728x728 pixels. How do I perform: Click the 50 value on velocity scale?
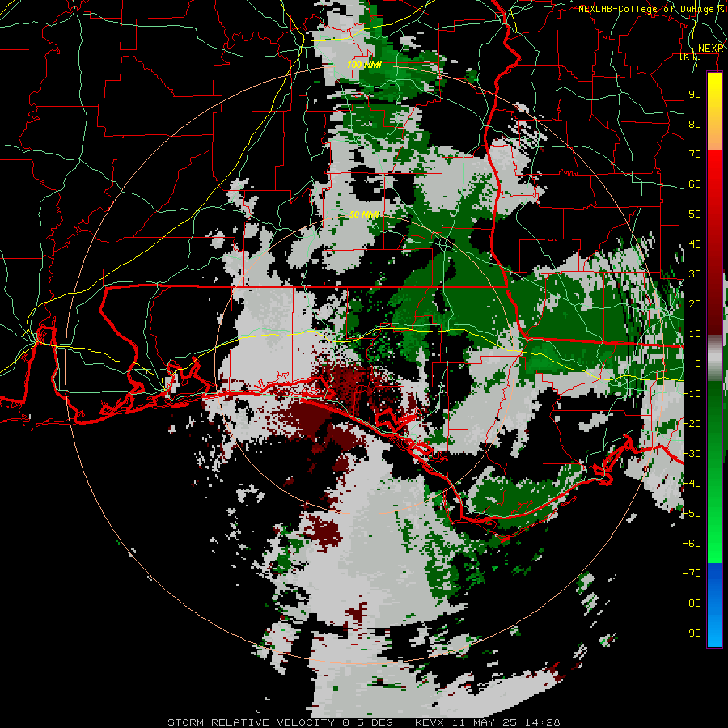[695, 214]
